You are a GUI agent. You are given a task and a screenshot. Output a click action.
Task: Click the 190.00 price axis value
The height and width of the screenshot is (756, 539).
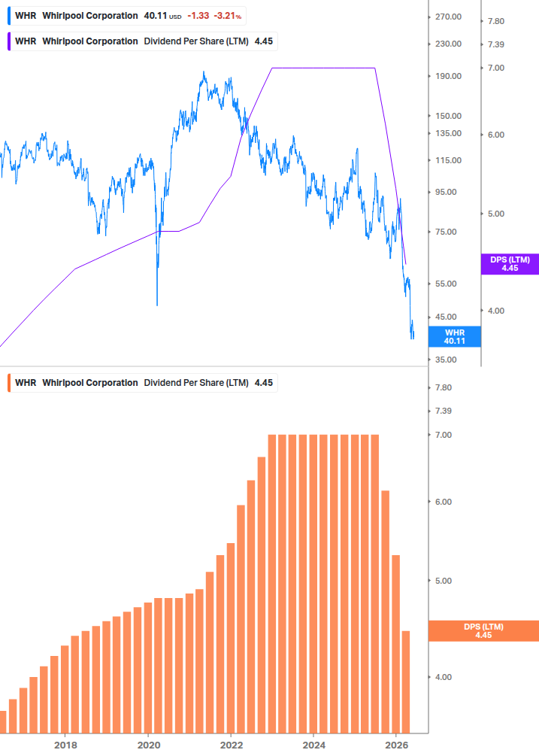449,76
